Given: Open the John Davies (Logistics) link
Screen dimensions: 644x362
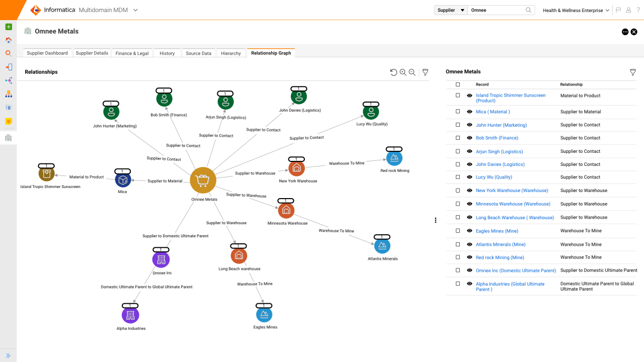Looking at the screenshot, I should click(500, 164).
